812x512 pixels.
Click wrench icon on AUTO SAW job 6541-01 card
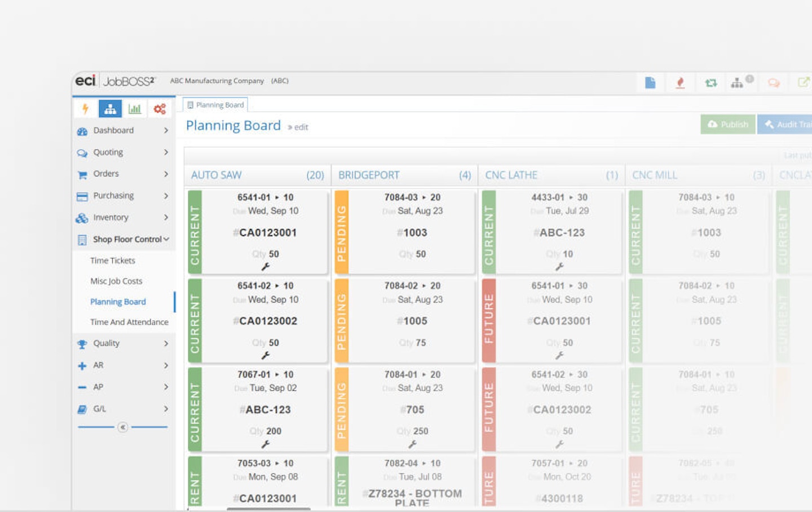266,266
